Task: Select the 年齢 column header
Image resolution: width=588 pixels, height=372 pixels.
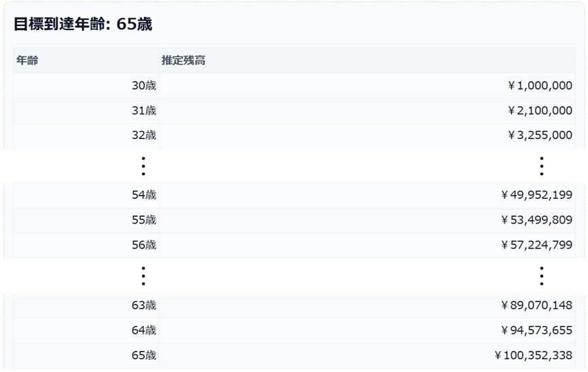Action: click(27, 61)
